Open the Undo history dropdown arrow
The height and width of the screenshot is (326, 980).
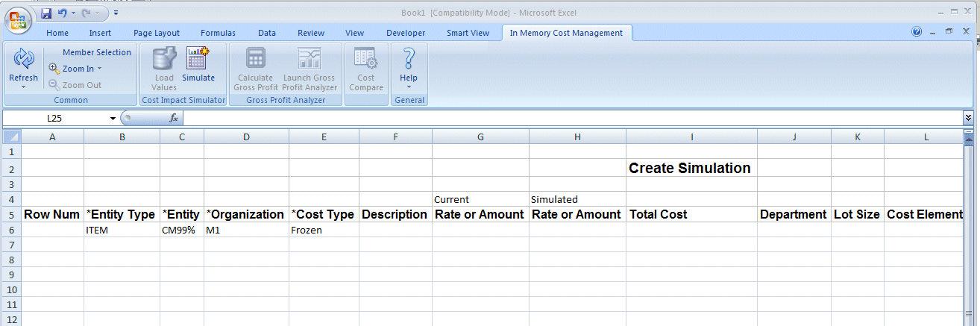coord(72,13)
